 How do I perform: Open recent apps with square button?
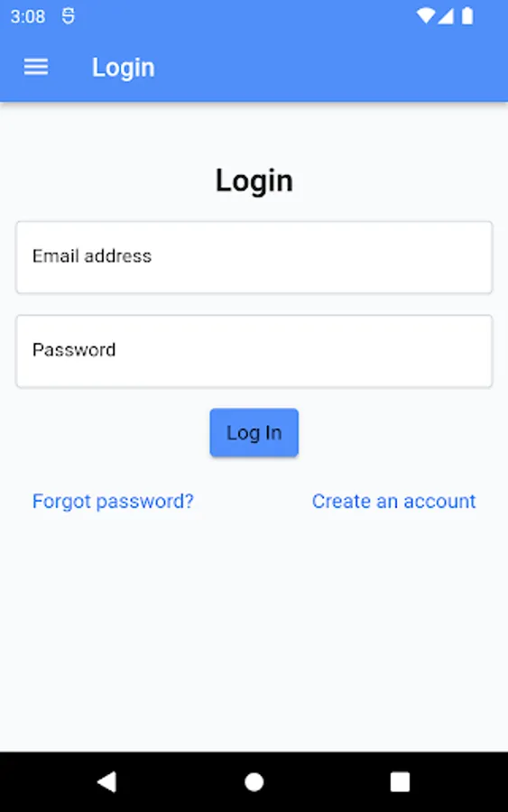[400, 782]
